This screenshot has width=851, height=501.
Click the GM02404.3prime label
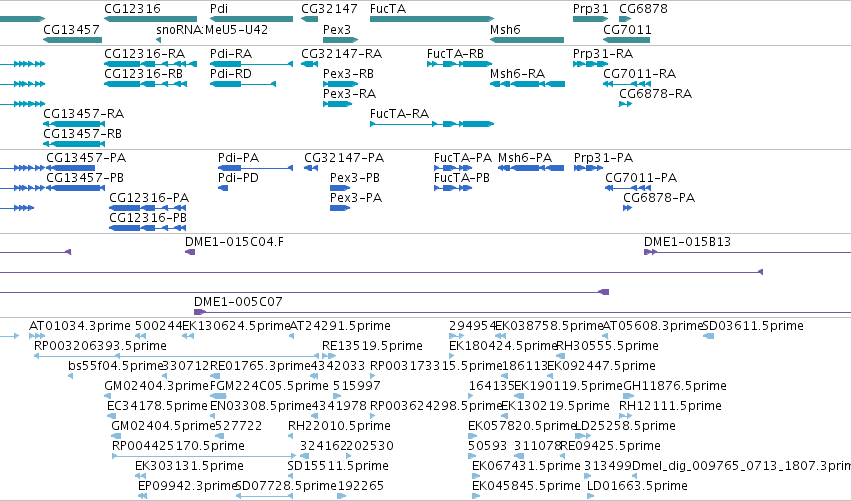(157, 386)
